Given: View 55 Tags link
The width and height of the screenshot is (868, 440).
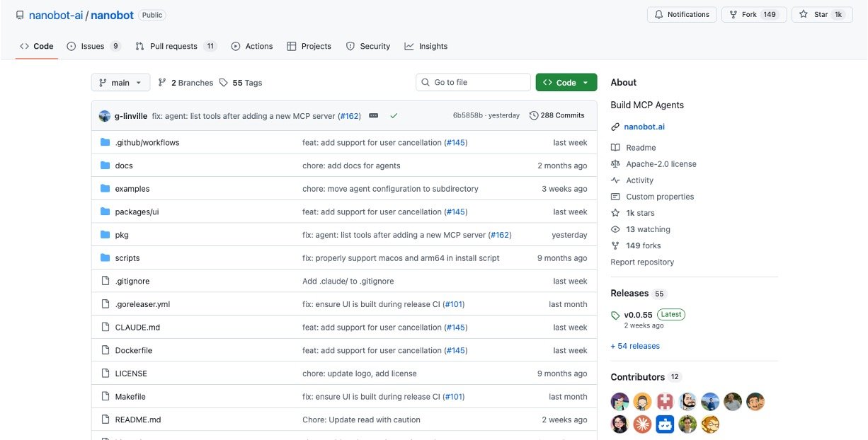Looking at the screenshot, I should pyautogui.click(x=241, y=83).
